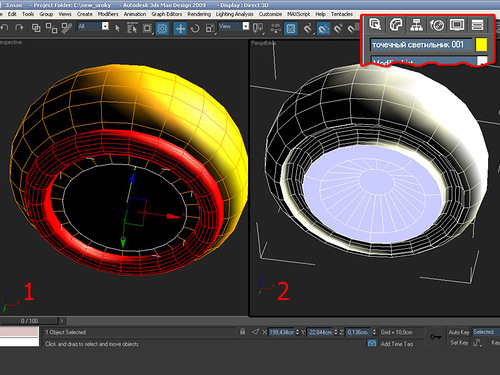Toggle the Window/Crossing selection mode
Viewport: 500px width, 375px height.
pyautogui.click(x=162, y=28)
